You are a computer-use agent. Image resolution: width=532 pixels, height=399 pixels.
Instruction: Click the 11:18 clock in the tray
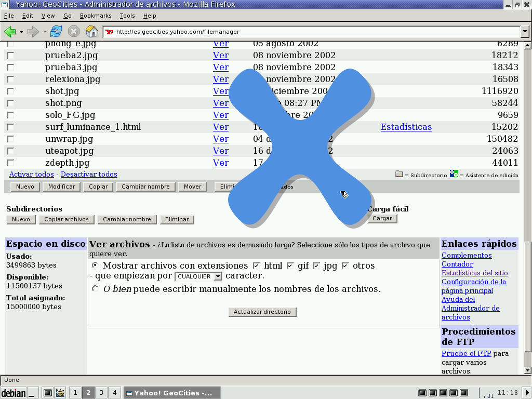click(x=508, y=393)
